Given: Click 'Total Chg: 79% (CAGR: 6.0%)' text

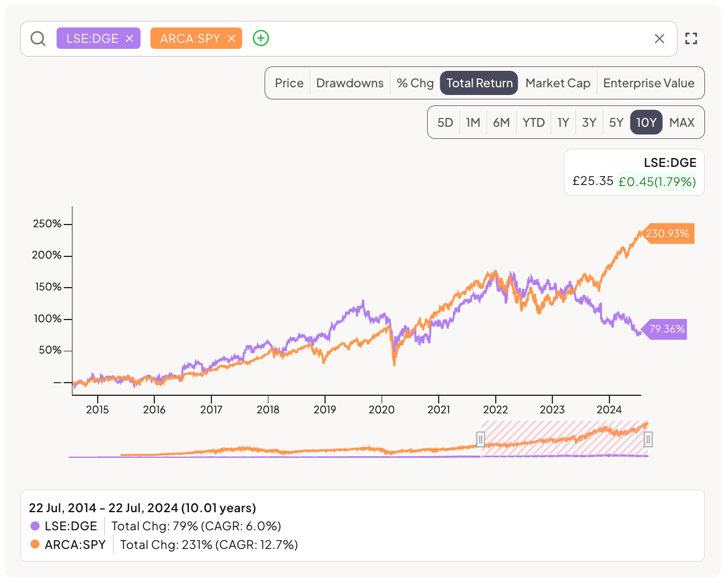Looking at the screenshot, I should [196, 526].
